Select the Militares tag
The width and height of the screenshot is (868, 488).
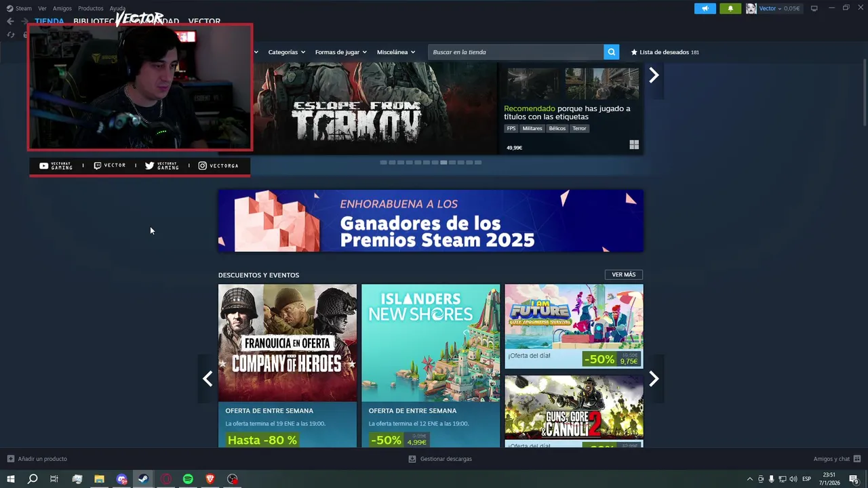click(x=532, y=128)
